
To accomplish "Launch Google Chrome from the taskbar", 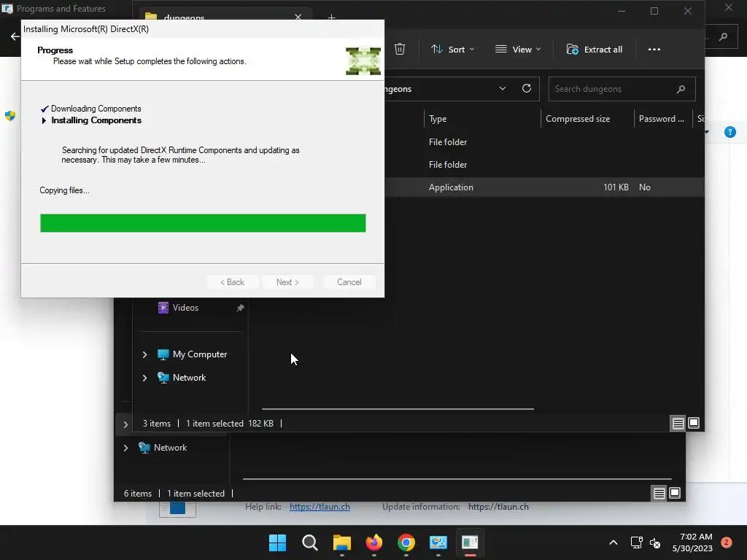I will (406, 542).
